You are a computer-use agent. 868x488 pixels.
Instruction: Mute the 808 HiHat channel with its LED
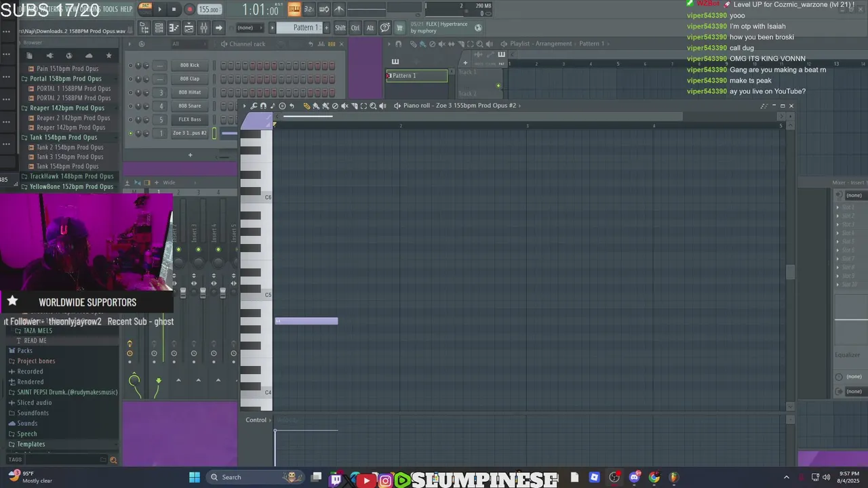[131, 93]
